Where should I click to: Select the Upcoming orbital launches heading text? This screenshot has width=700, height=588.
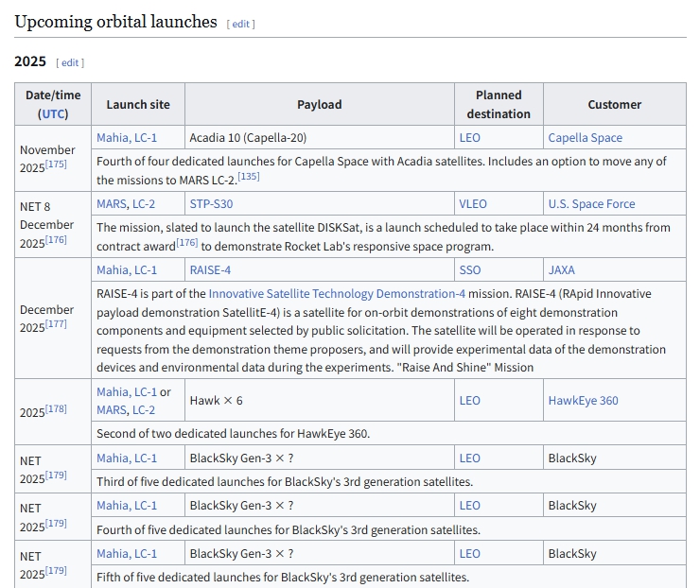(115, 22)
